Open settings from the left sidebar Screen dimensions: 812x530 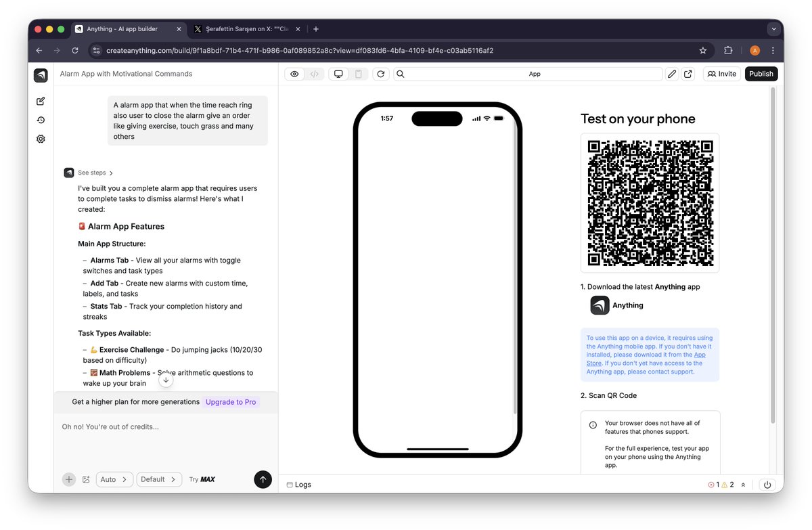(40, 139)
